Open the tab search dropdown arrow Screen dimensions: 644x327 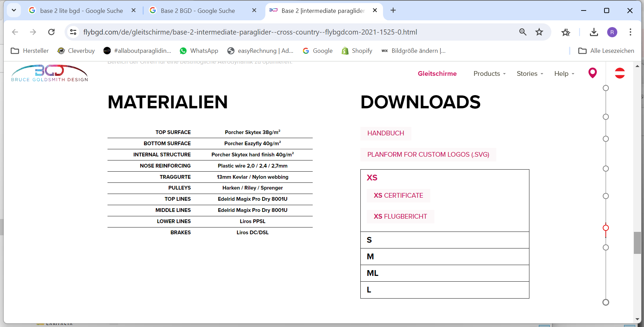(x=14, y=10)
